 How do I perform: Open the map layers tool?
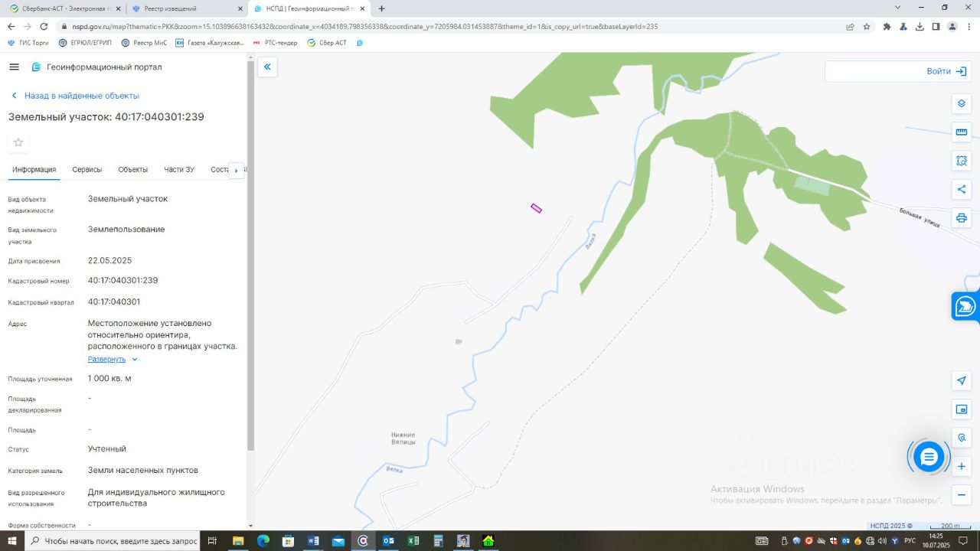pyautogui.click(x=962, y=103)
